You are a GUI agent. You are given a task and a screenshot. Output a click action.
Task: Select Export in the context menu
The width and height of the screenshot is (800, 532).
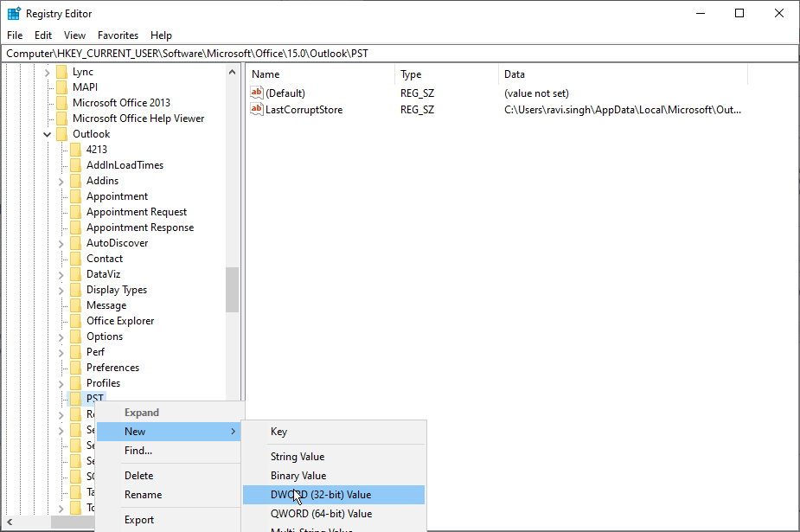click(x=169, y=520)
